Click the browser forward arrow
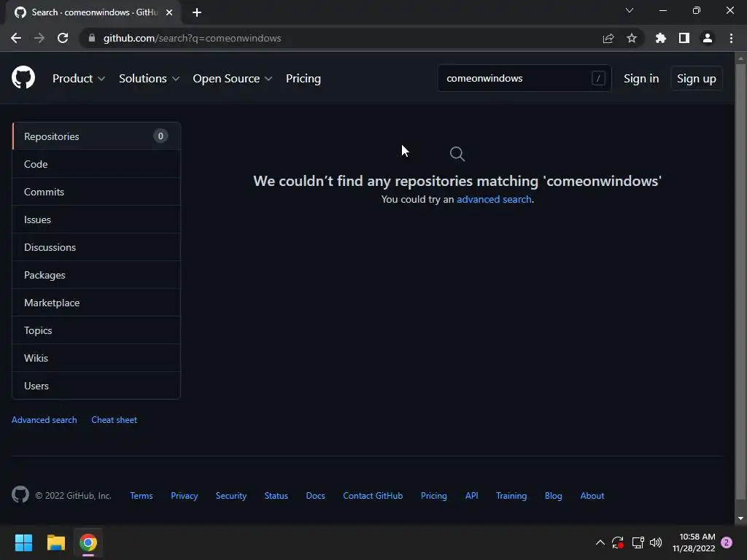The width and height of the screenshot is (747, 560). click(x=39, y=38)
